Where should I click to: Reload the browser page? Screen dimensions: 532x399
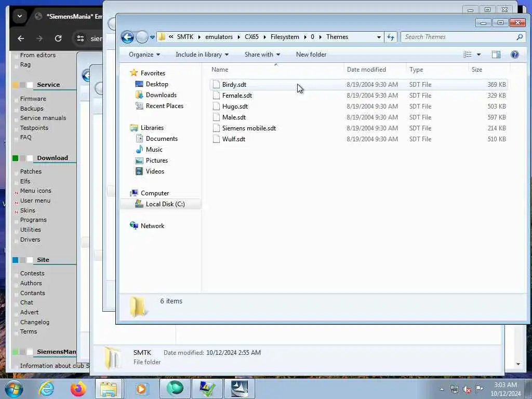[x=58, y=38]
